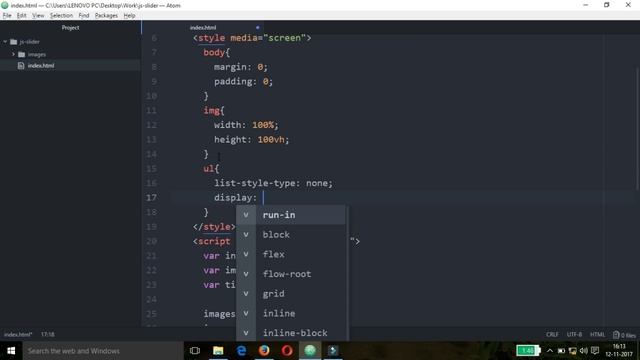Click the closing style tag
Image resolution: width=640 pixels, height=360 pixels.
click(x=214, y=227)
